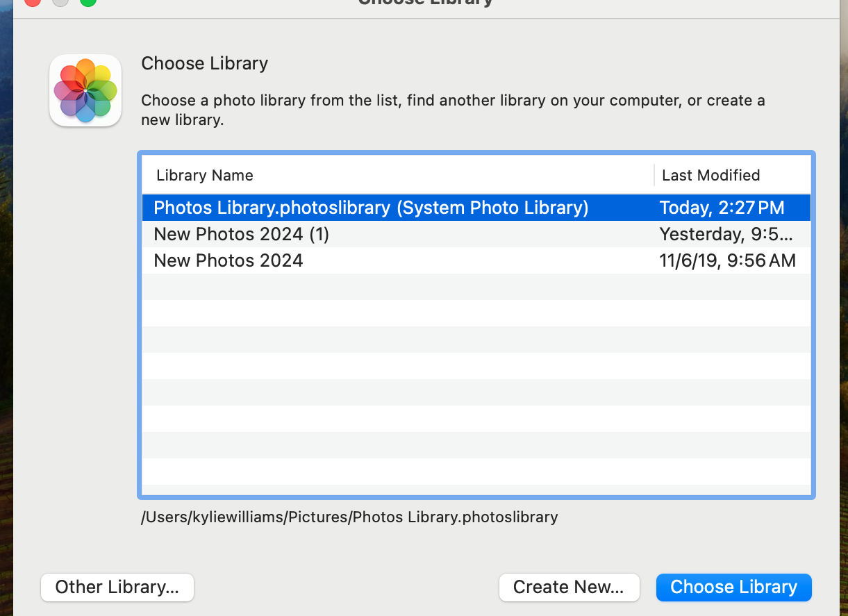848x616 pixels.
Task: Open the Other Library... browser
Action: (x=117, y=587)
